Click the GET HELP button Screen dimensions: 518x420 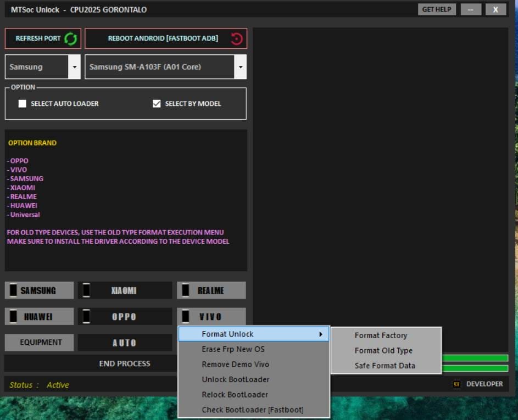click(x=436, y=9)
